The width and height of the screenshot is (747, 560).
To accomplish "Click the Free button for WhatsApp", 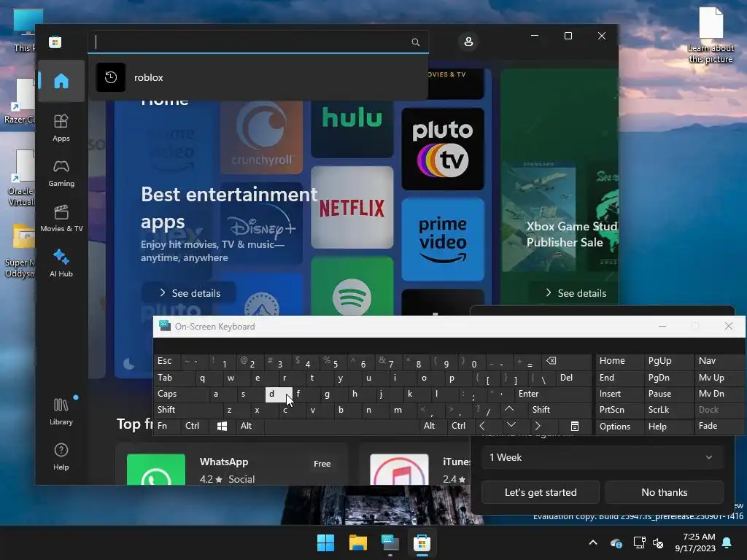I will pyautogui.click(x=322, y=463).
